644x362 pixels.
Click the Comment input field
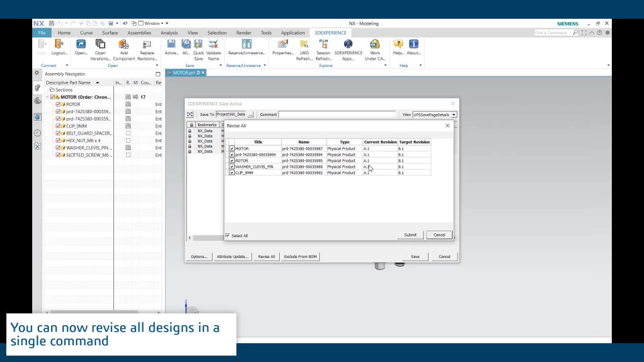337,115
